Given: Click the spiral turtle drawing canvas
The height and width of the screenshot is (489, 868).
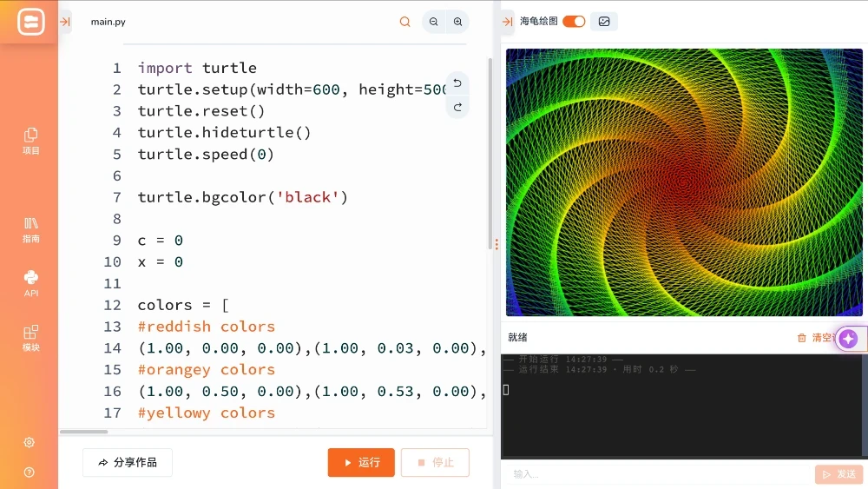Looking at the screenshot, I should click(x=684, y=182).
